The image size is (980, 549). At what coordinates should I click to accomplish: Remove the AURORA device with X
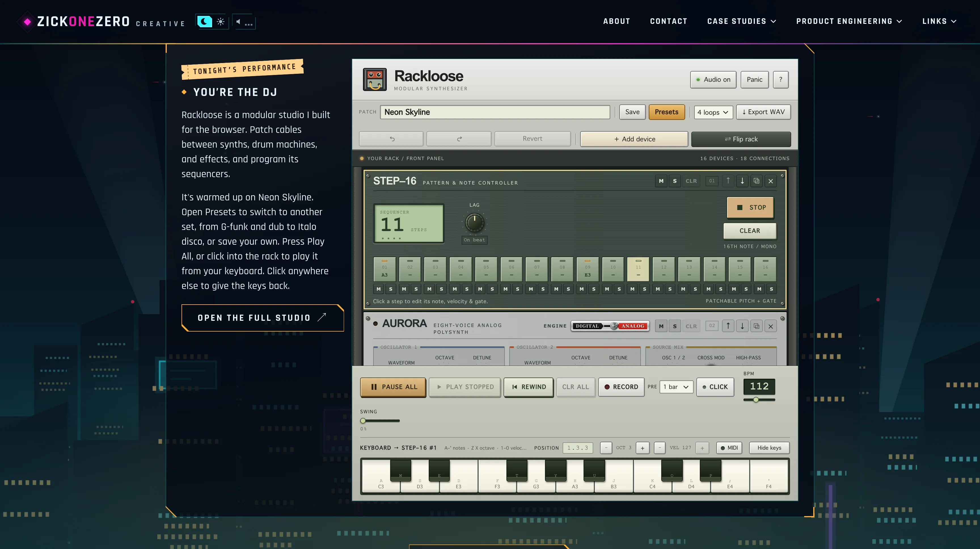click(x=770, y=326)
